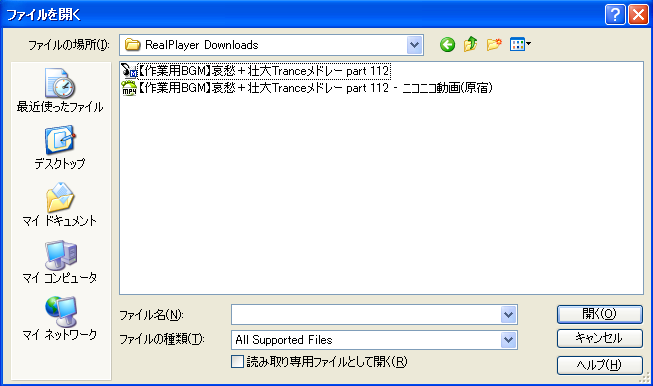653x386 pixels.
Task: Open 最近使ったファイル in places bar
Action: [x=60, y=90]
